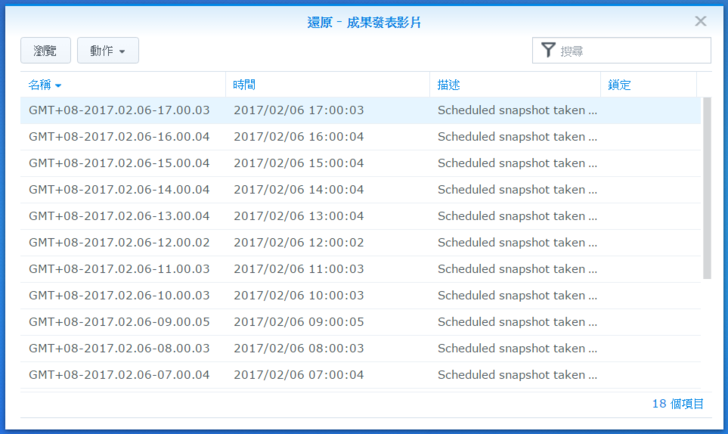Click time cell 2017/02/06 08:00:03
The width and height of the screenshot is (728, 434).
299,349
